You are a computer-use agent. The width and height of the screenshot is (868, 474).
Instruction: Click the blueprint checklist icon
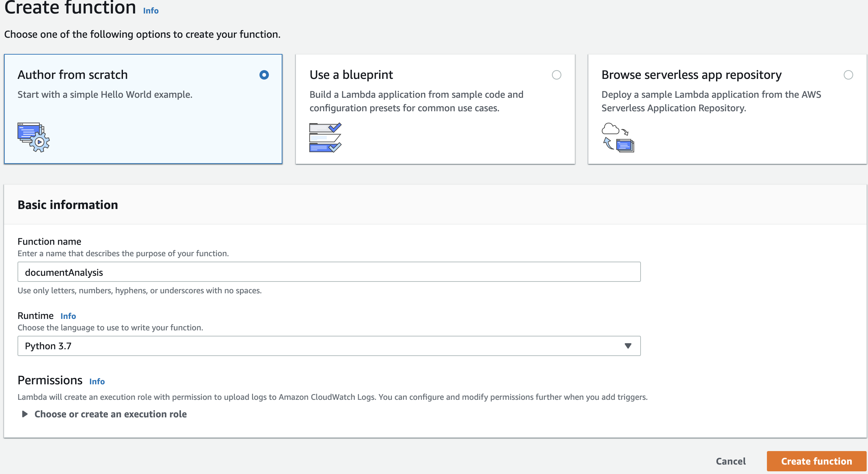[x=325, y=137]
